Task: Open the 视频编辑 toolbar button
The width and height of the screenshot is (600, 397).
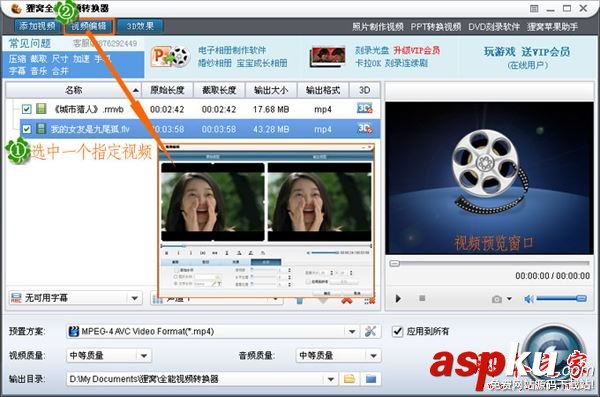Action: click(89, 26)
